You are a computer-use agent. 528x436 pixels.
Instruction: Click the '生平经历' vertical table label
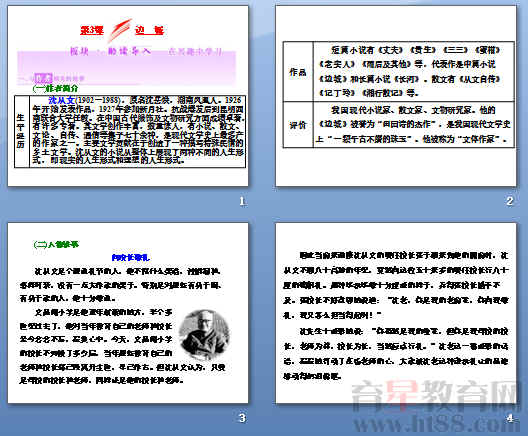coord(21,131)
